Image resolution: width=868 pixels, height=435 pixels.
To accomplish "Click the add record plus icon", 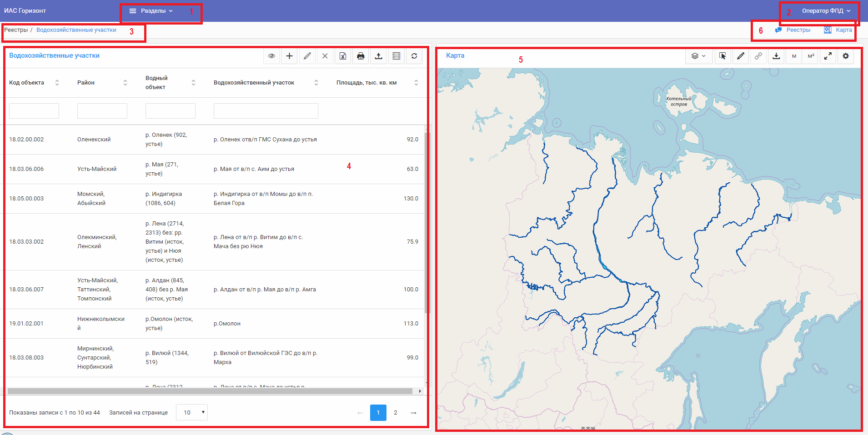I will [x=289, y=56].
